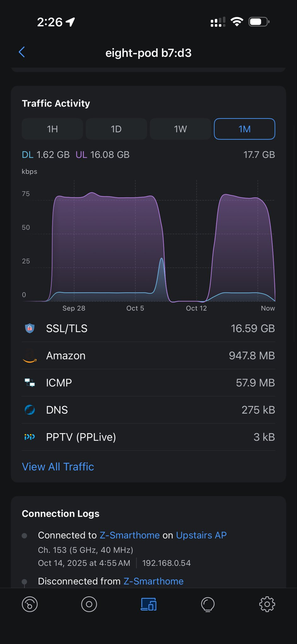297x644 pixels.
Task: Open the dashboard tab icon in bottom bar
Action: pyautogui.click(x=30, y=604)
